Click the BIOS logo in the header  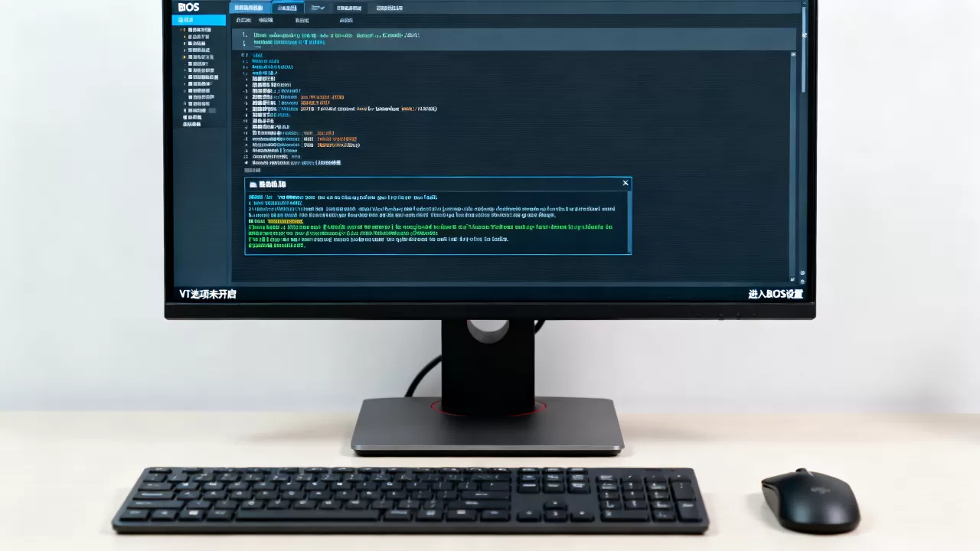tap(188, 7)
